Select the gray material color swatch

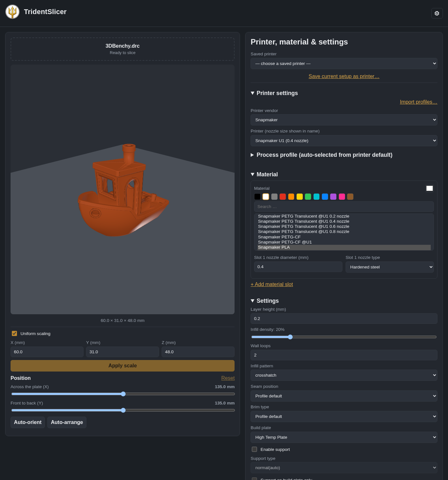pyautogui.click(x=274, y=196)
